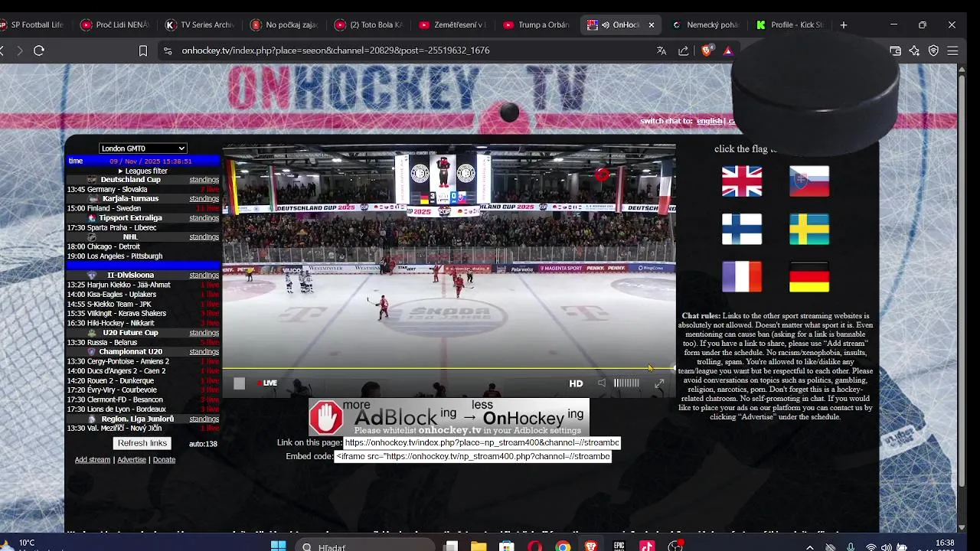Reload the page

pyautogui.click(x=39, y=51)
